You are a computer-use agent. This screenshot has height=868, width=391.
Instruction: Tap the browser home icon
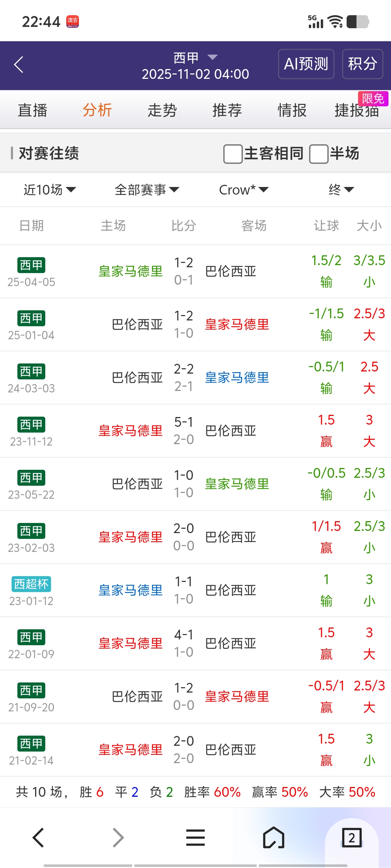tap(274, 838)
